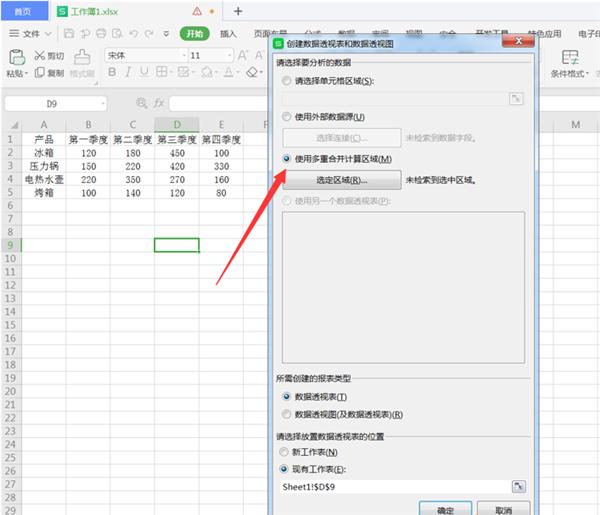Expand the clipboard group dialog launcher

coord(96,83)
